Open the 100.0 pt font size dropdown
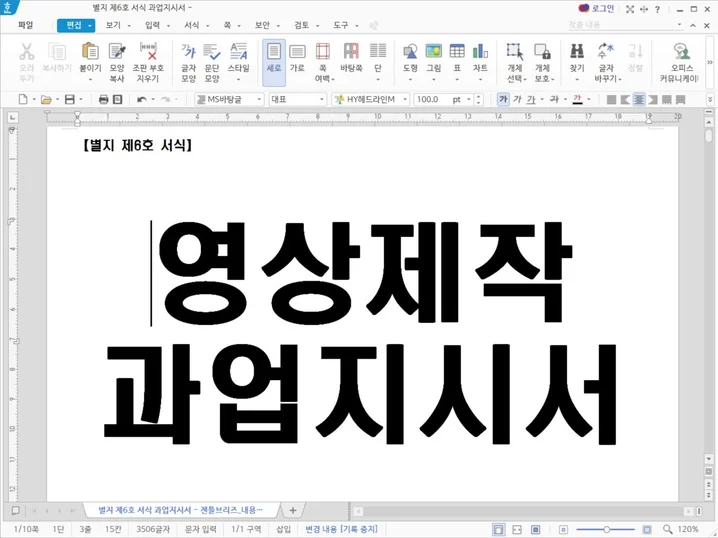The image size is (718, 538). point(471,100)
